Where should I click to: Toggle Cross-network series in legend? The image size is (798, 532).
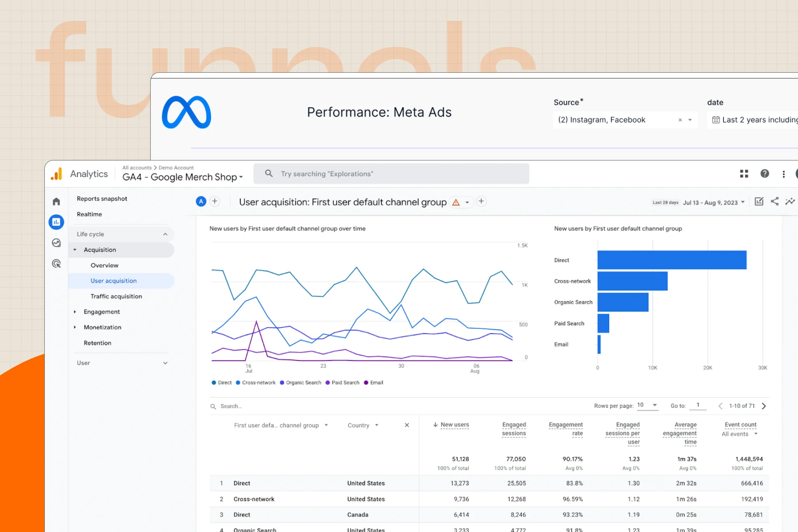click(x=256, y=383)
